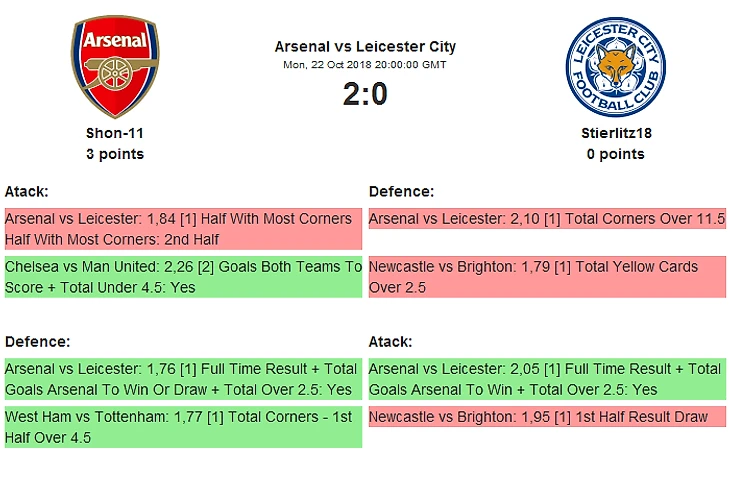This screenshot has width=730, height=480.
Task: Select the Total Yellow Cards Over 2.5 bet
Action: (547, 277)
